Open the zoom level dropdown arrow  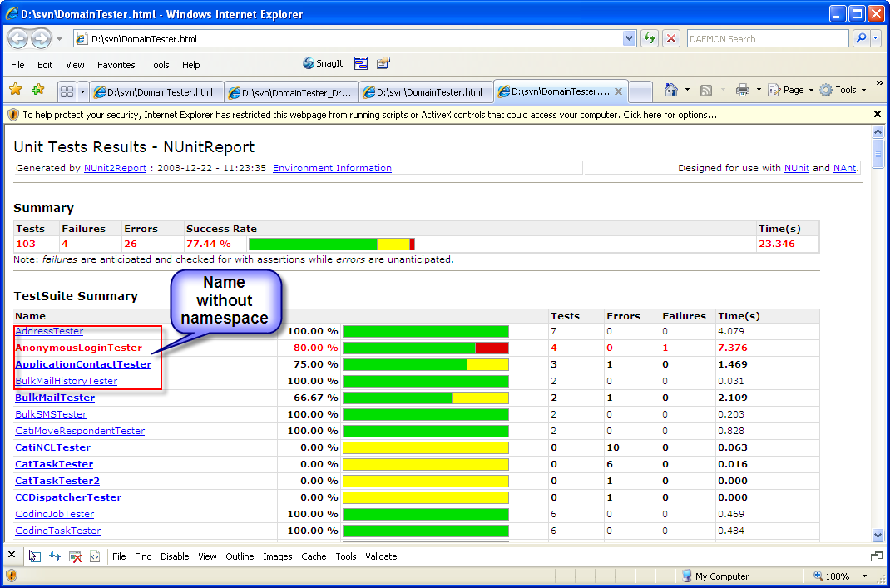pyautogui.click(x=865, y=576)
